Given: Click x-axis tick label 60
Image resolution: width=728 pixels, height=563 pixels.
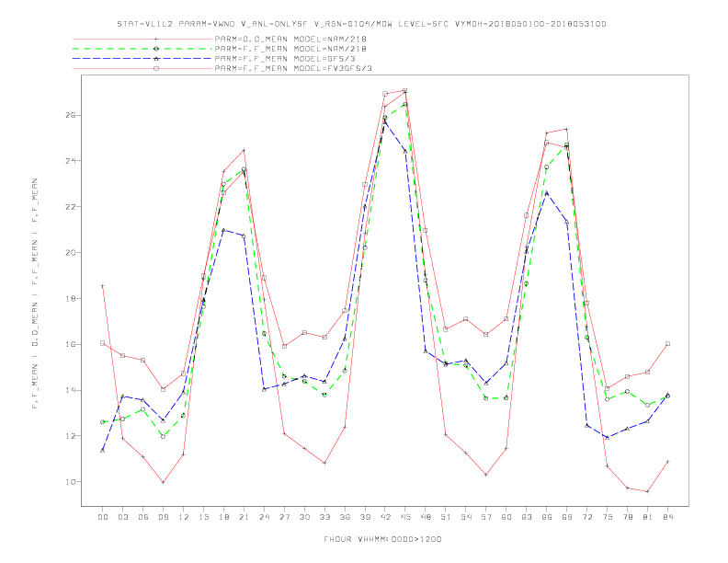Looking at the screenshot, I should click(506, 517).
